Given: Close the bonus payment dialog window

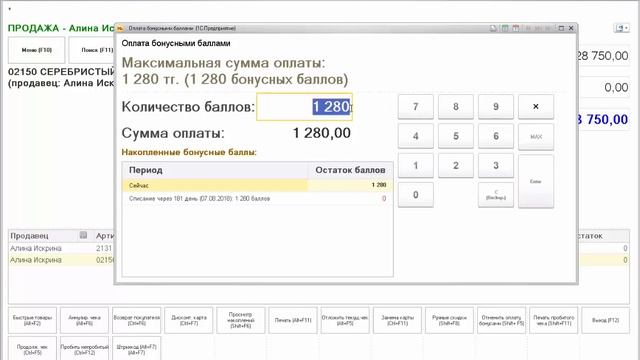Looking at the screenshot, I should 571,28.
